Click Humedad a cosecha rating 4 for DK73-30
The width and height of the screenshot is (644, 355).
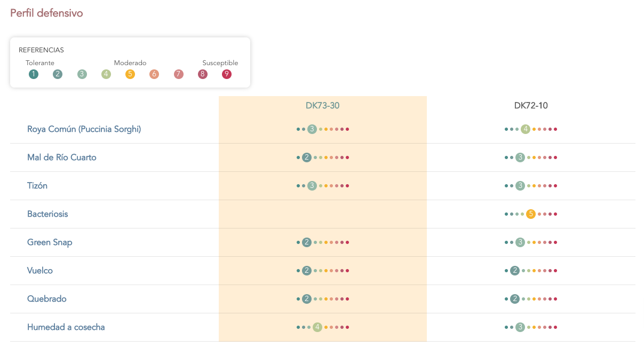point(317,327)
